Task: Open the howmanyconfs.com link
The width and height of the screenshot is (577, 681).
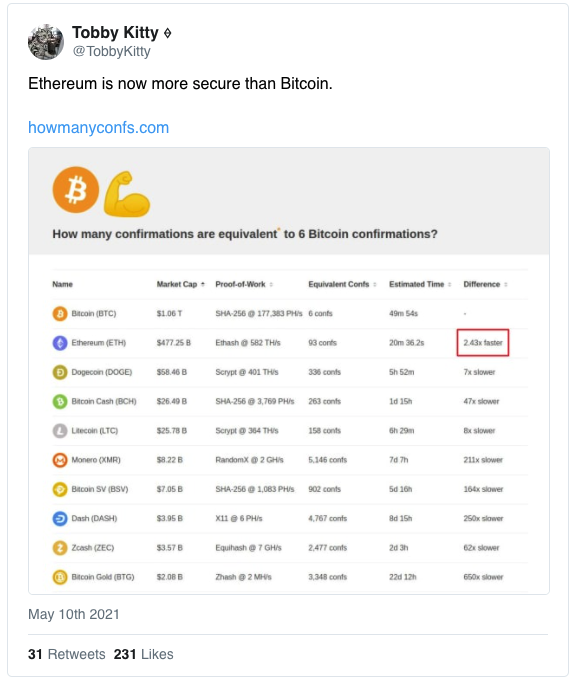Action: click(x=99, y=128)
